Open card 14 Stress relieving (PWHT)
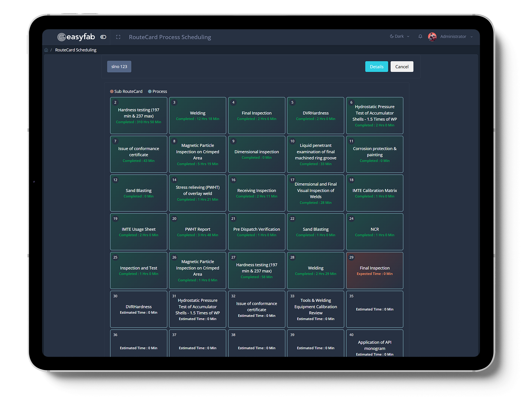The image size is (532, 397). tap(197, 193)
